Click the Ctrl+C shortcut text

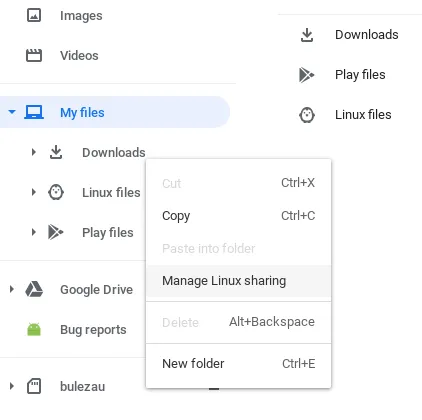click(x=298, y=216)
